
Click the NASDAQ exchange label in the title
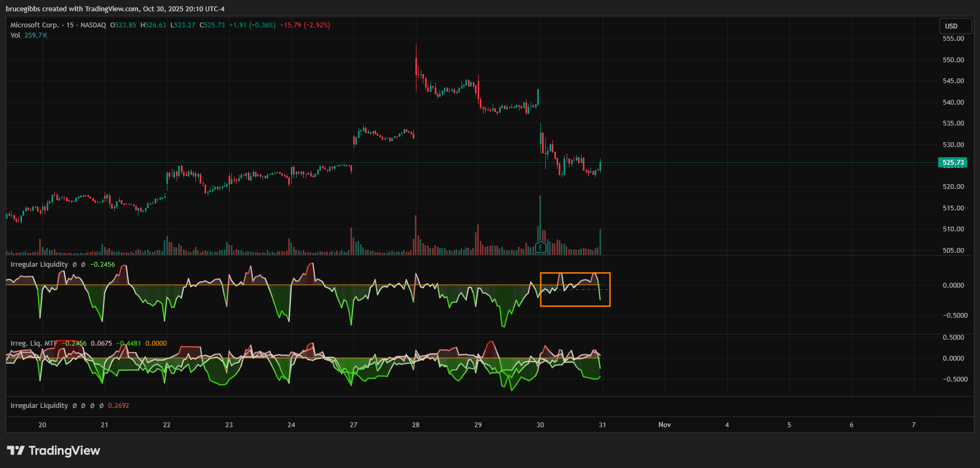click(93, 25)
